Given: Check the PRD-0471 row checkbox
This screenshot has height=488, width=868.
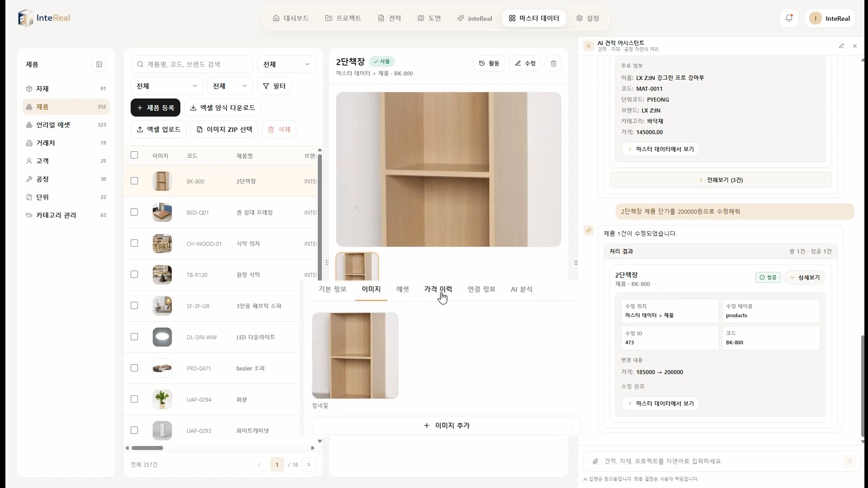Looking at the screenshot, I should coord(134,368).
